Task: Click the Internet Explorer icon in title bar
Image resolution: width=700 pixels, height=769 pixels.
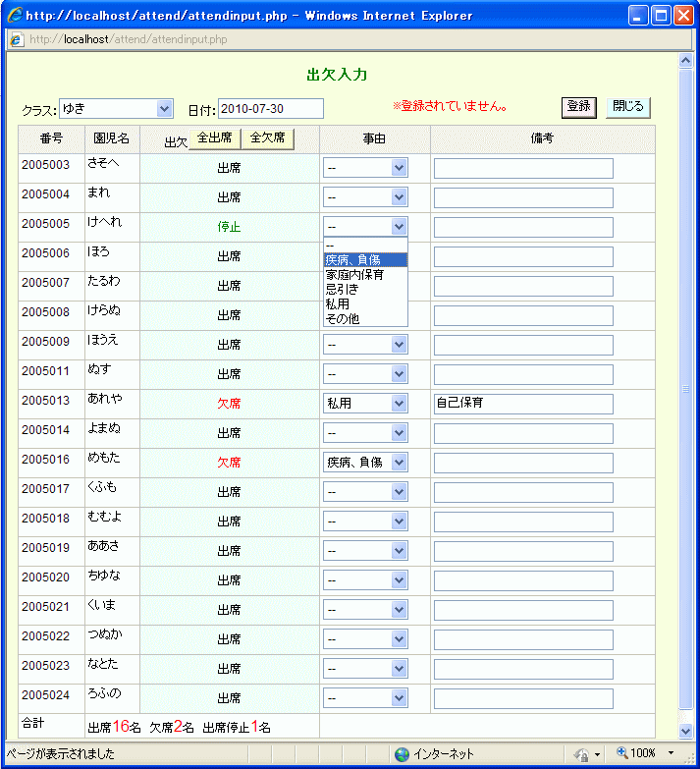Action: [14, 15]
